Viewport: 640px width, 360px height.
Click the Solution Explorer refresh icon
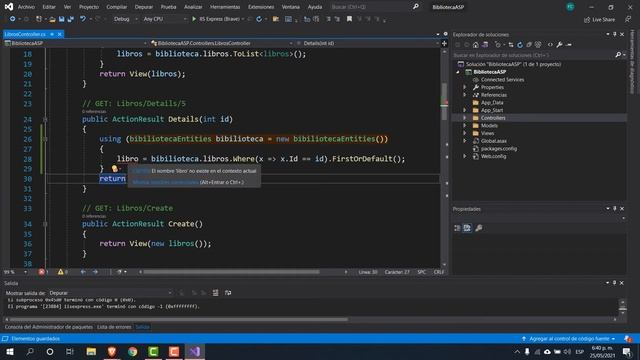click(x=520, y=44)
